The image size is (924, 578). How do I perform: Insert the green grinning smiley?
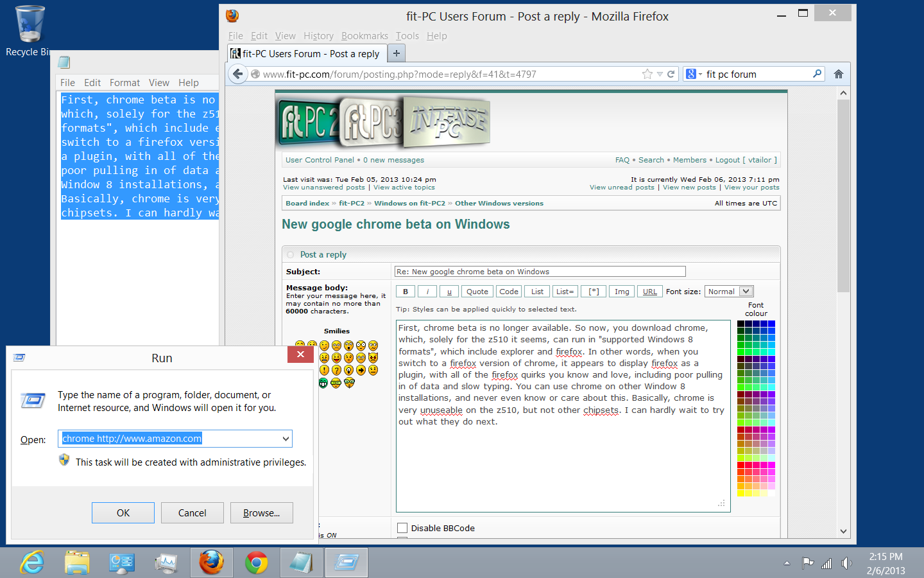coord(323,383)
